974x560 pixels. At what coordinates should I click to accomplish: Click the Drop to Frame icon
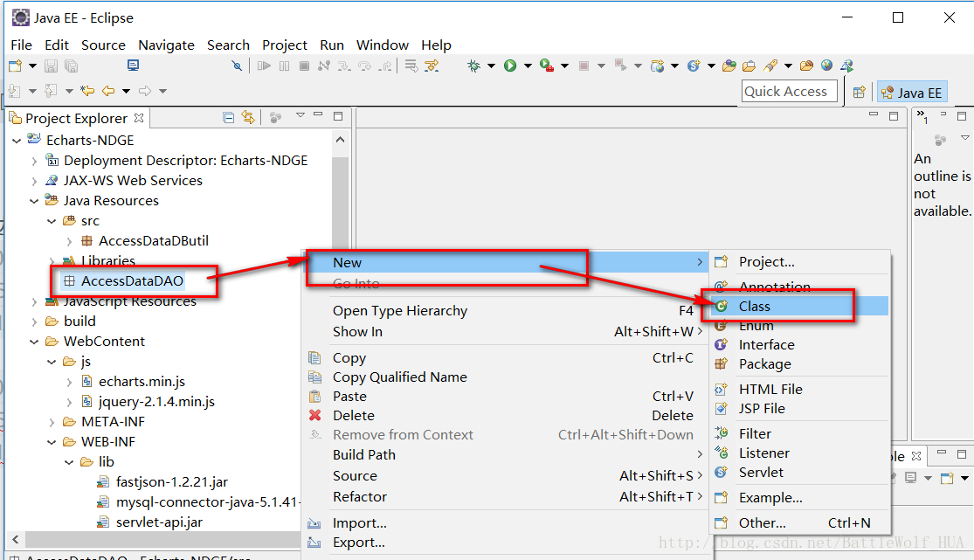(x=411, y=66)
